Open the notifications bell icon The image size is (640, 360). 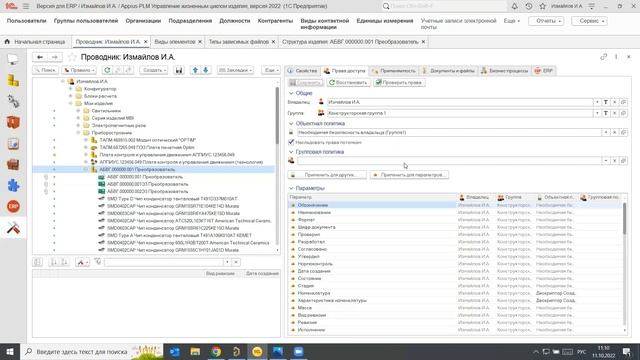[x=514, y=6]
